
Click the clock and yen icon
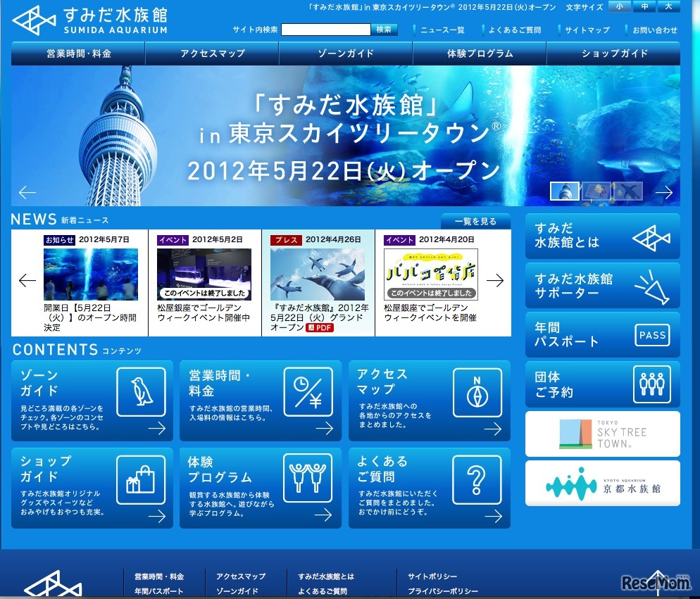(308, 391)
